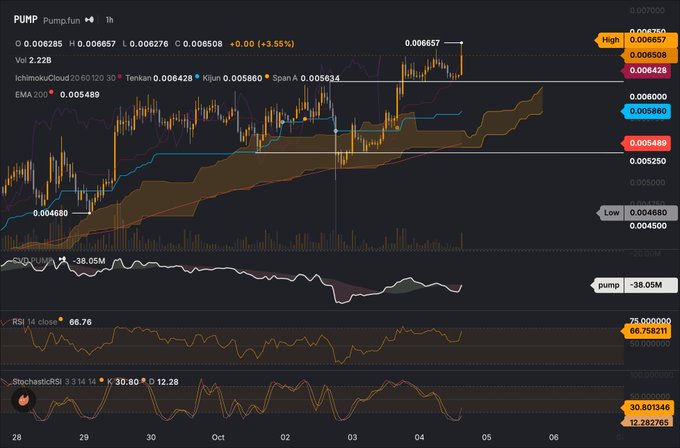
Task: Click the StochasticRSI indicator label
Action: tap(37, 382)
